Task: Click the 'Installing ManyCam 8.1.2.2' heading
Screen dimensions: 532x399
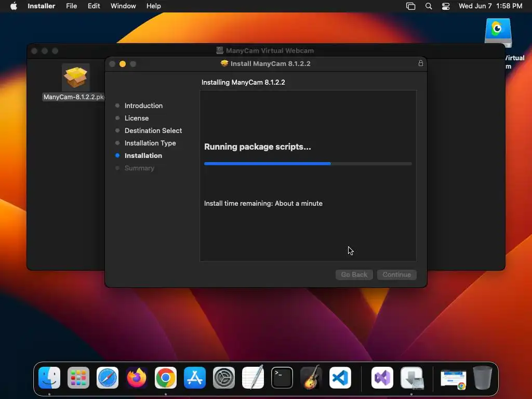Action: [x=243, y=82]
